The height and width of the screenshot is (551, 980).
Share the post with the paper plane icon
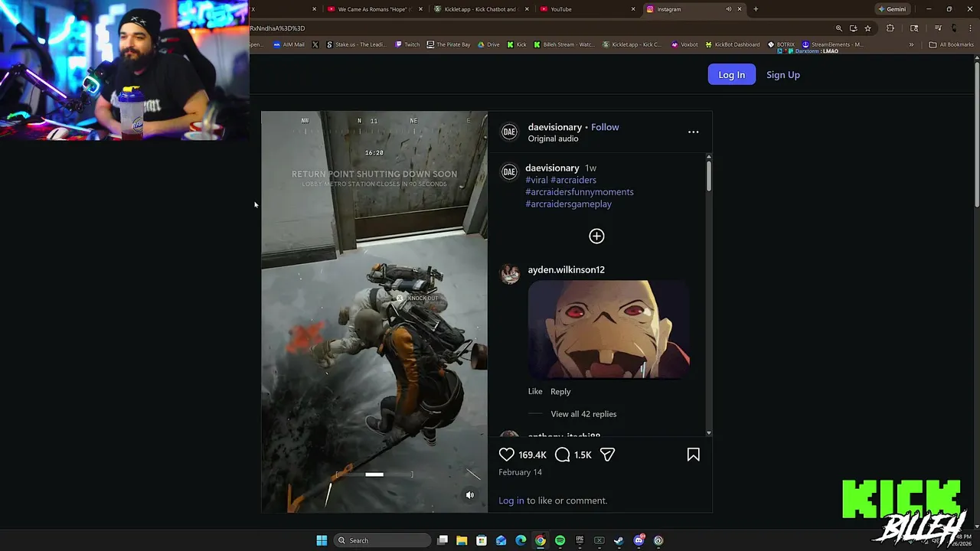pyautogui.click(x=607, y=455)
